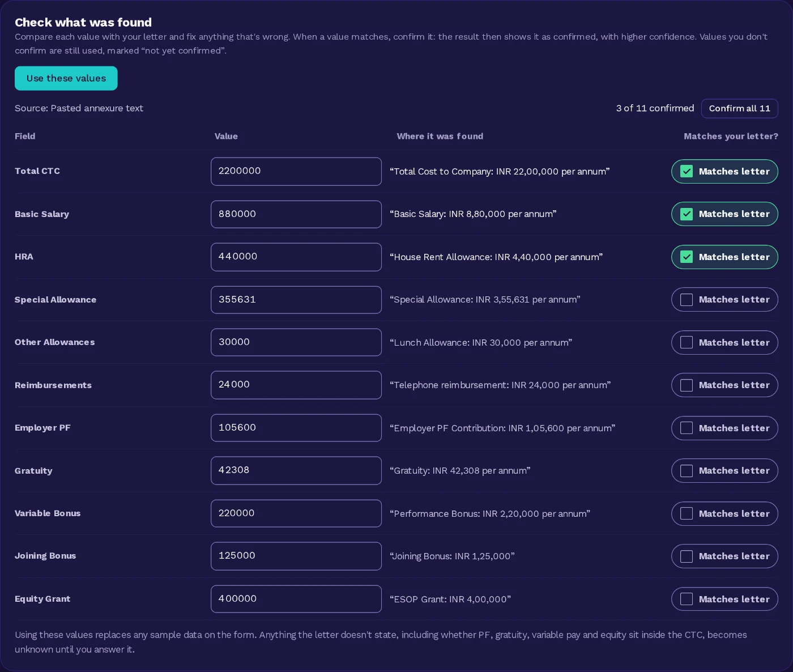
Task: Edit the Gratuity value field
Action: [296, 470]
